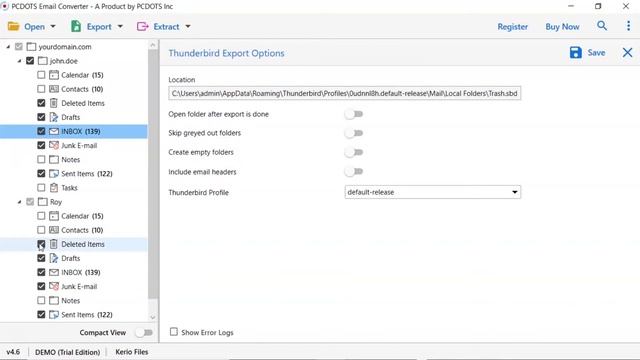Uncheck Roy Deleted Items checkbox
This screenshot has height=360, width=640.
point(41,244)
